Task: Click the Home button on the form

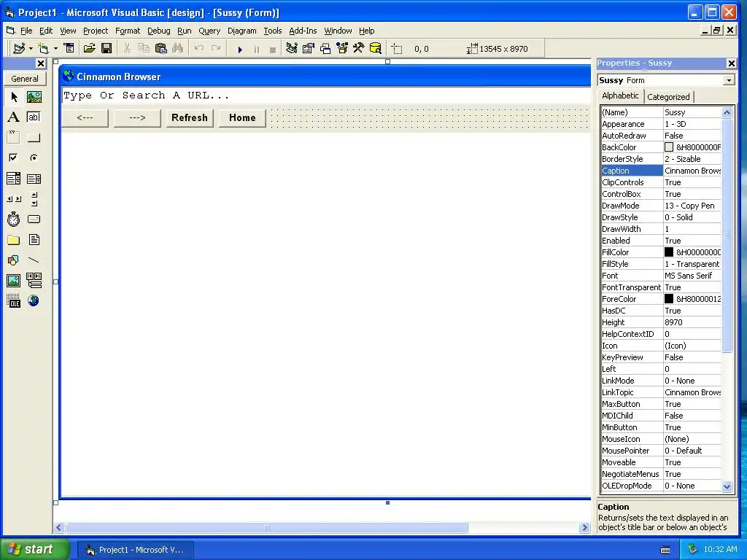Action: (x=242, y=117)
